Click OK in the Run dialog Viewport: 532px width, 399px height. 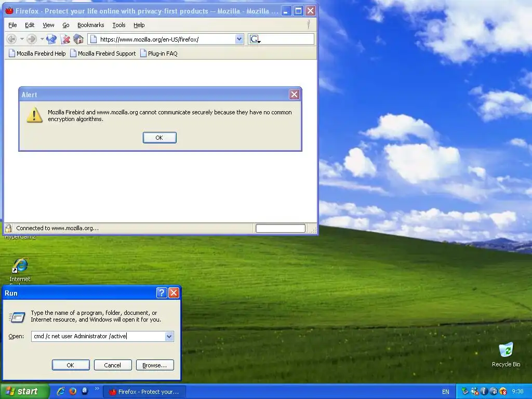click(71, 365)
